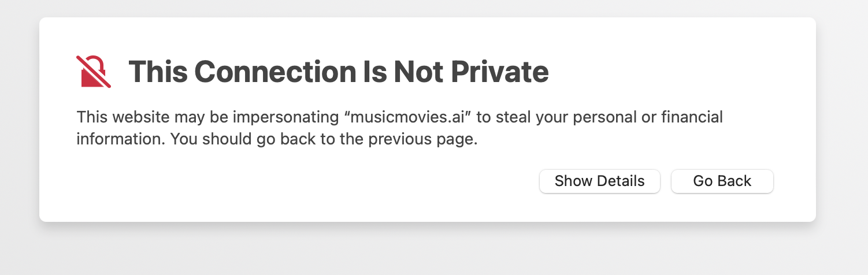This screenshot has width=868, height=275.
Task: Click the slash across the padlock icon
Action: click(94, 72)
